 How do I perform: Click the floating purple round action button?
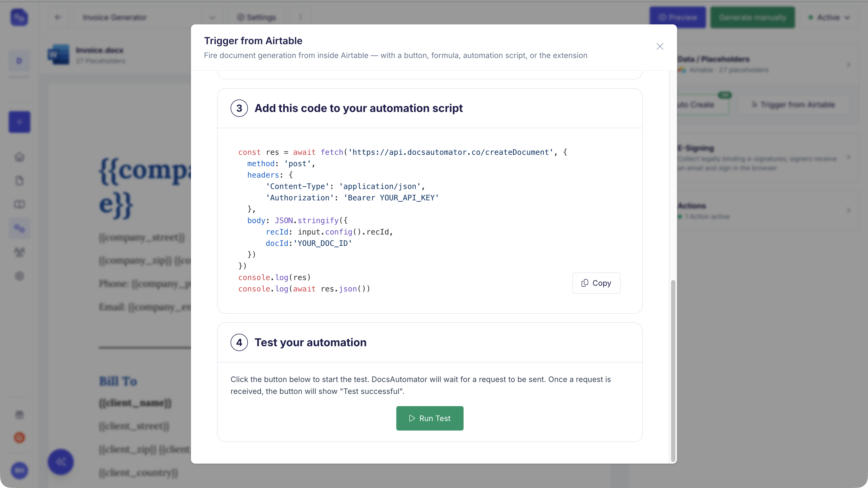click(61, 462)
